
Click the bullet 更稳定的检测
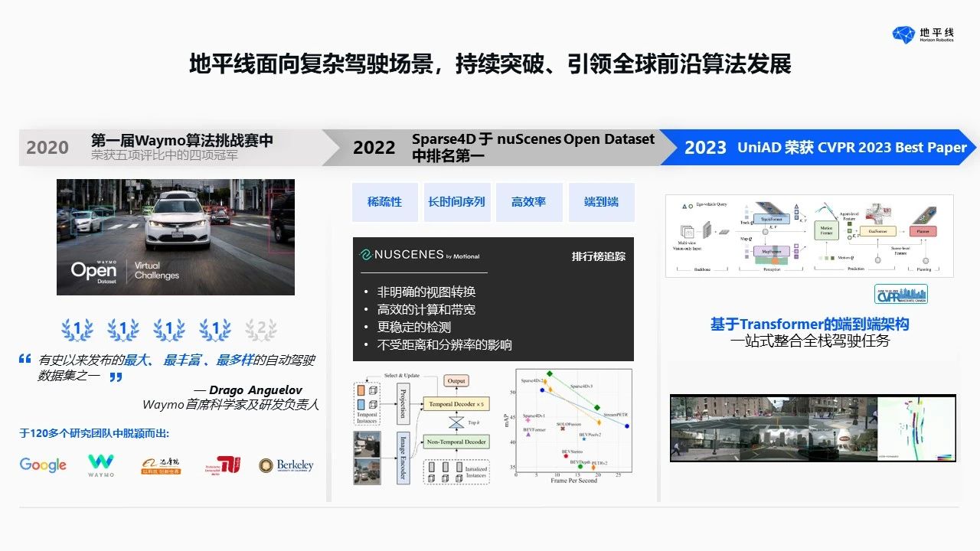tap(416, 328)
